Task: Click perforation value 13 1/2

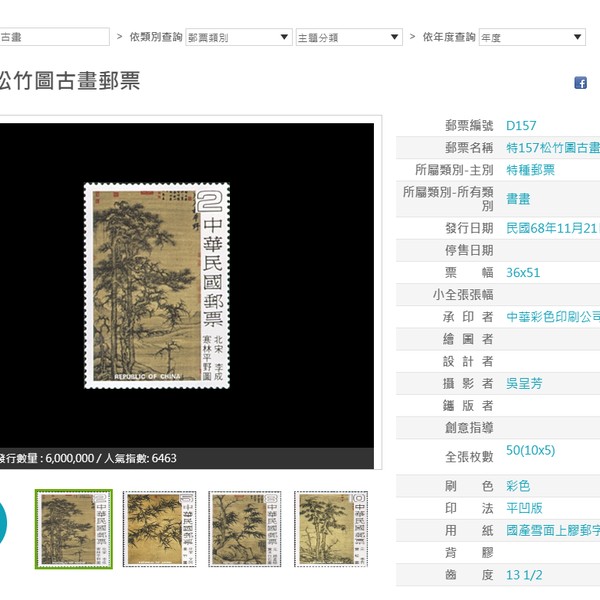Action: pos(524,575)
